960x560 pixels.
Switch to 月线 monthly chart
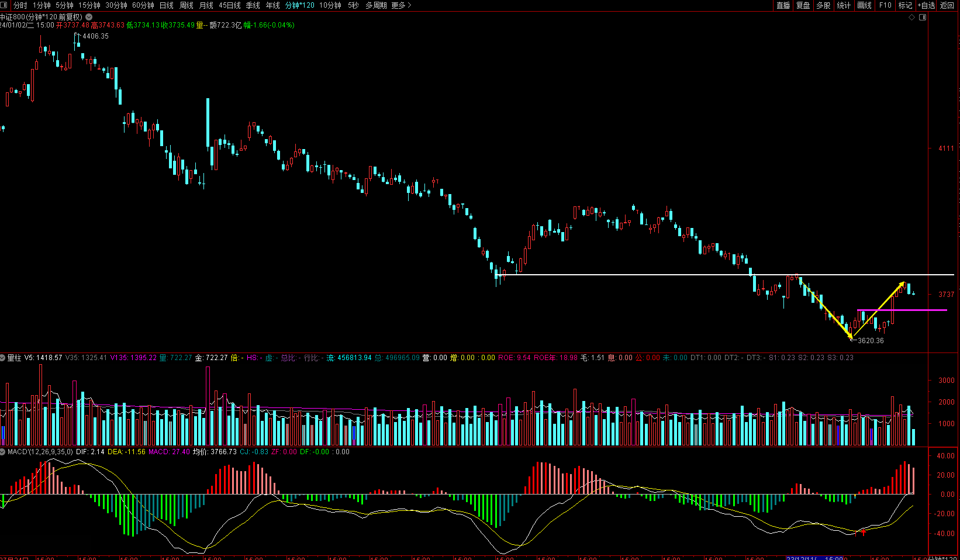click(x=206, y=5)
